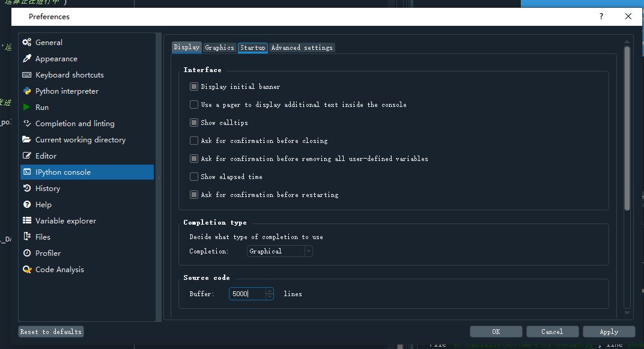Screen dimensions: 644x349
Task: Open the Help preferences section
Action: pyautogui.click(x=87, y=204)
